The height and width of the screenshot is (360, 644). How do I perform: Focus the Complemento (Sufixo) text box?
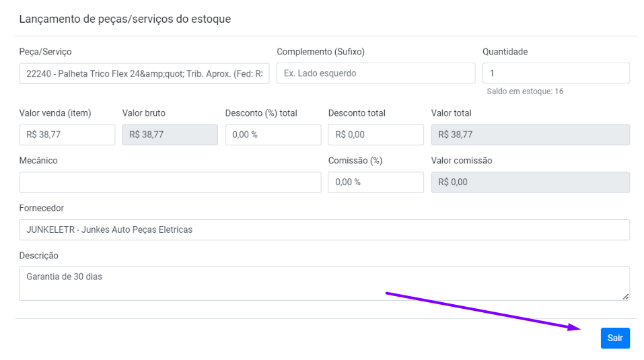pos(375,73)
